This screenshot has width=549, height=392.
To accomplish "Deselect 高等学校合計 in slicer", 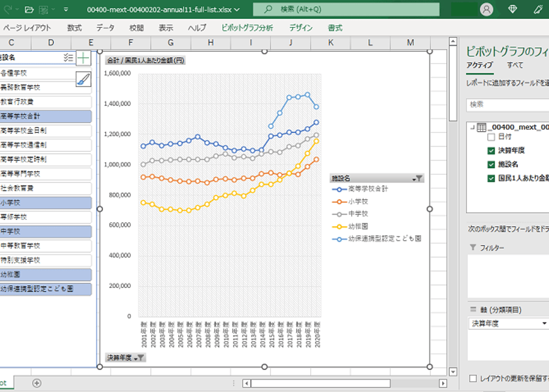I will tap(46, 116).
